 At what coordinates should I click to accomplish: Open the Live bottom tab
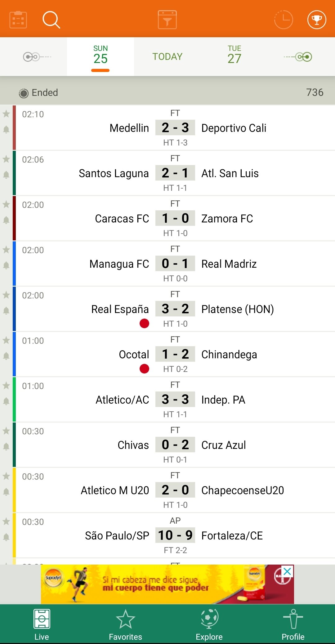pos(42,624)
